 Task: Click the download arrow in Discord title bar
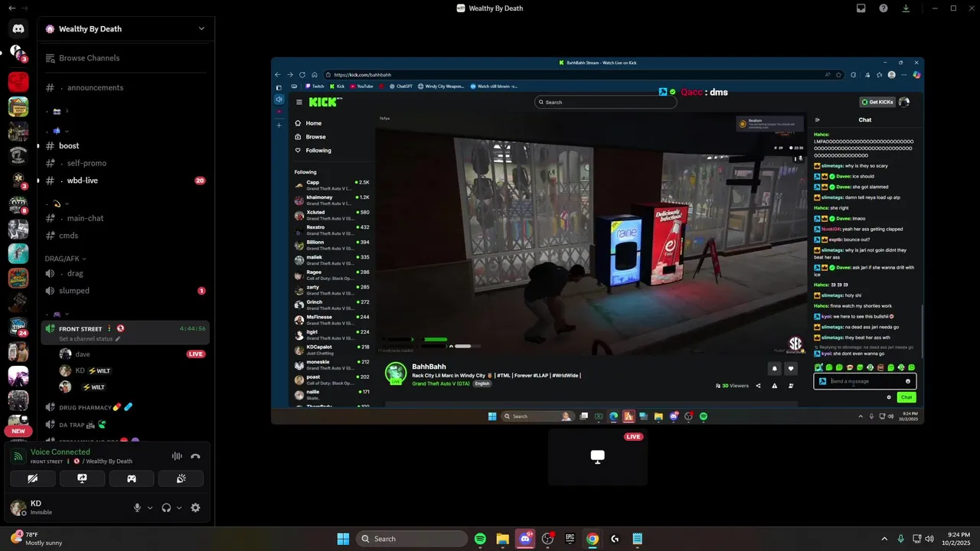pyautogui.click(x=906, y=8)
